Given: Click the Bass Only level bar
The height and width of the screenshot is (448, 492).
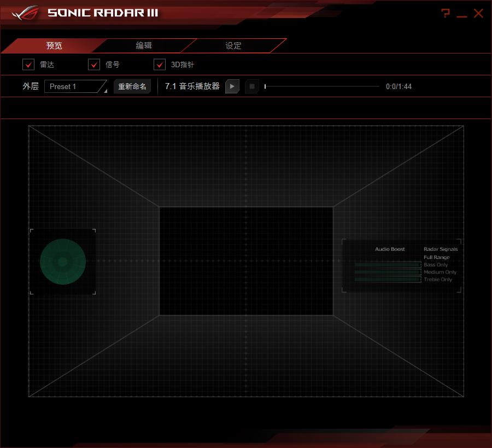Looking at the screenshot, I should (x=388, y=264).
